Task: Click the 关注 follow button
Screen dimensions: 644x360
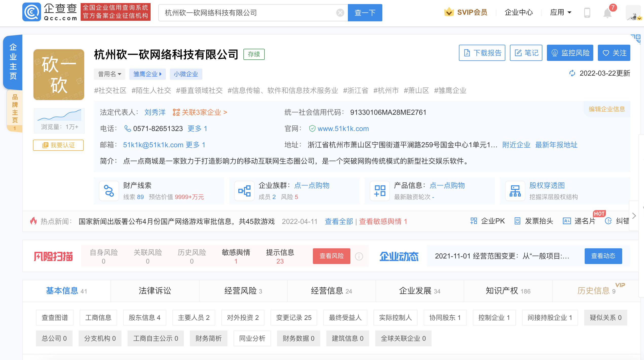Action: click(x=614, y=53)
